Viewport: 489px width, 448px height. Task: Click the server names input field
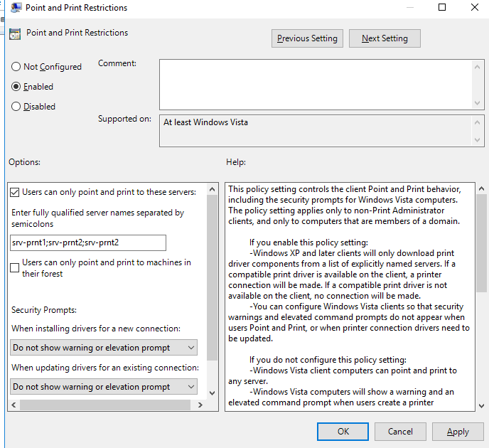point(88,242)
